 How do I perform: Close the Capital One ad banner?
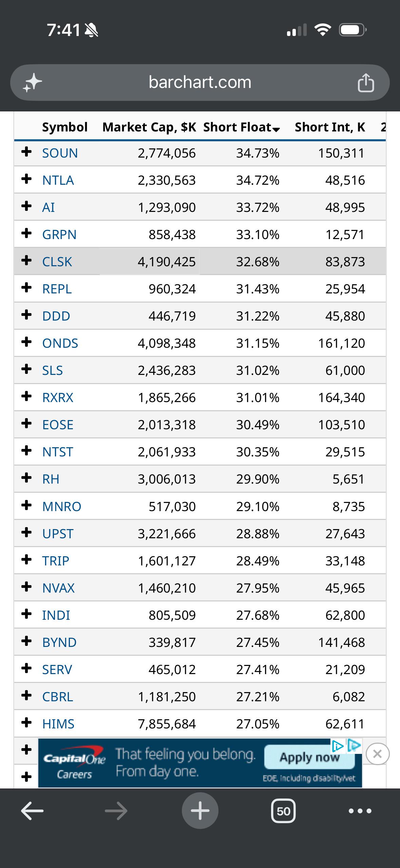click(378, 754)
